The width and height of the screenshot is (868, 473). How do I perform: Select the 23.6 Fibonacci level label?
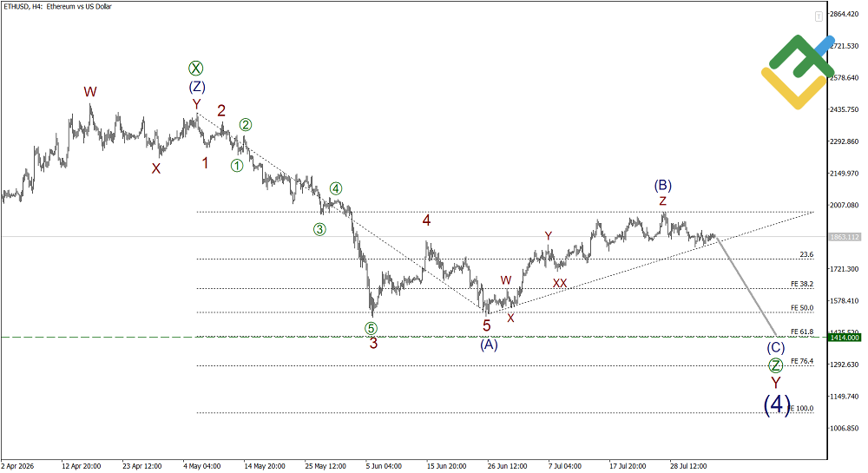(806, 254)
